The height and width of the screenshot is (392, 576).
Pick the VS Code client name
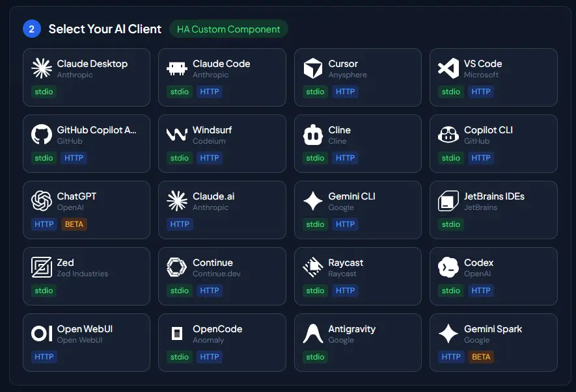pyautogui.click(x=483, y=64)
